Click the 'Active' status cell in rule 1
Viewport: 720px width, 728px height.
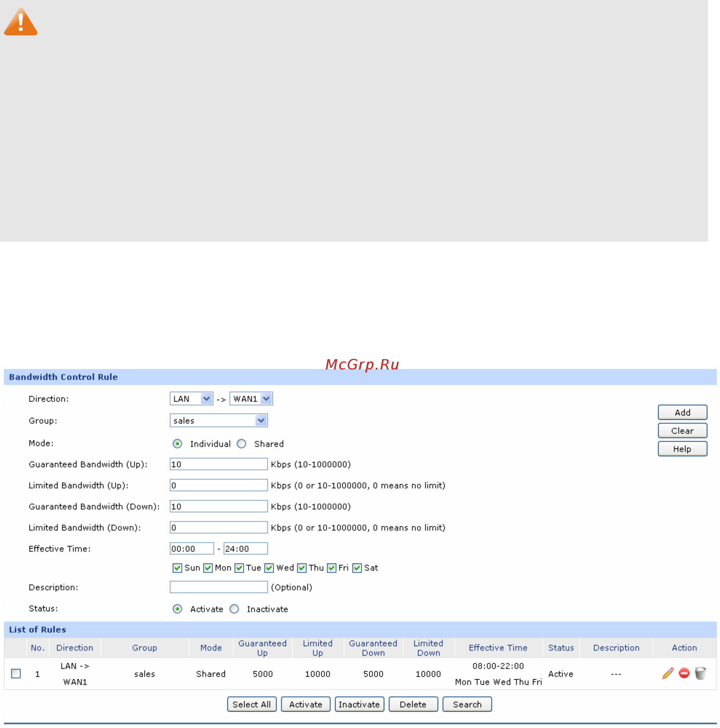[x=561, y=674]
